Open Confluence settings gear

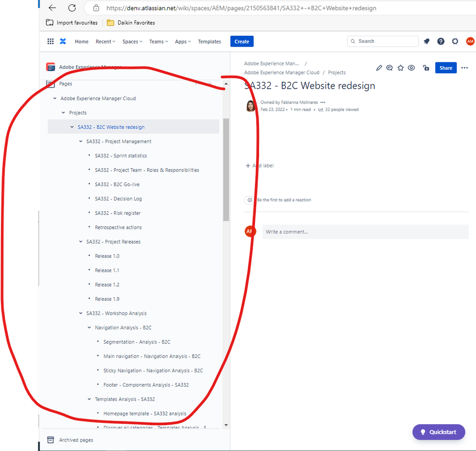point(455,41)
